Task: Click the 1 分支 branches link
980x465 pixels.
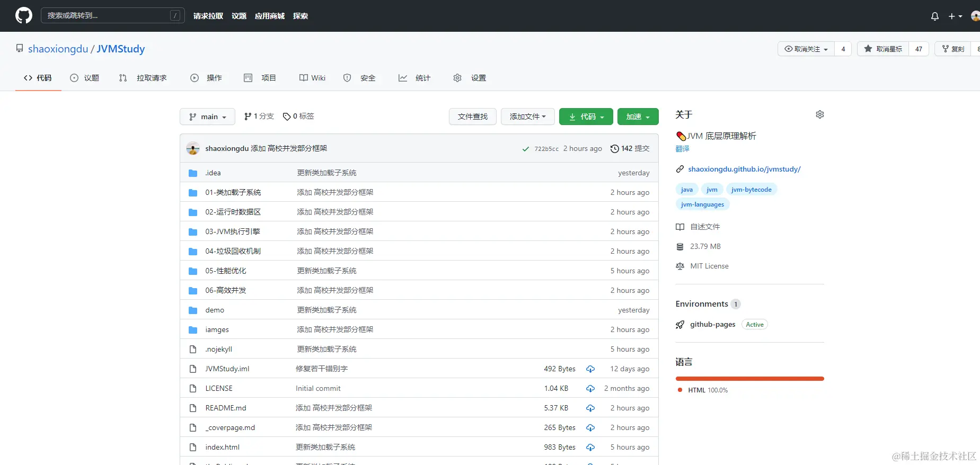Action: click(x=259, y=116)
